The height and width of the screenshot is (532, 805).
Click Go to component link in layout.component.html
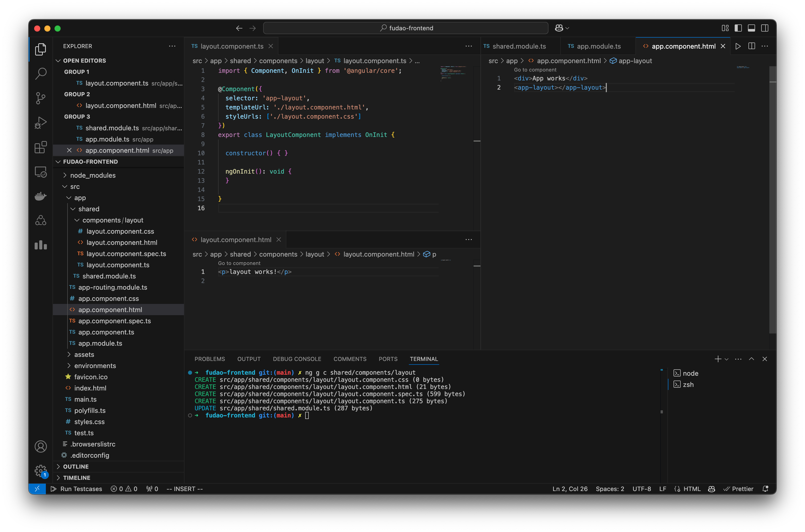239,263
